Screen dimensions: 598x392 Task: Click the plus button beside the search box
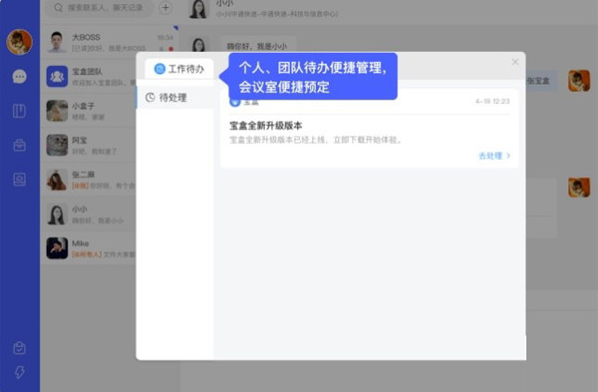coord(166,7)
